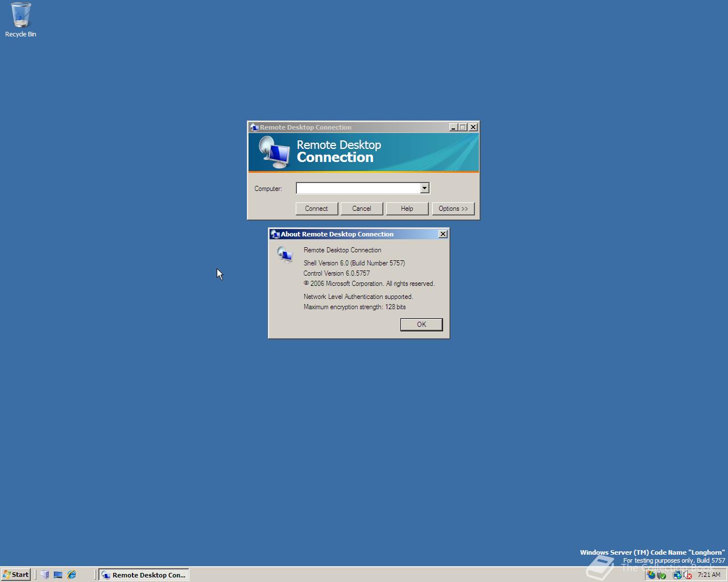Click the Connect button

pos(316,209)
